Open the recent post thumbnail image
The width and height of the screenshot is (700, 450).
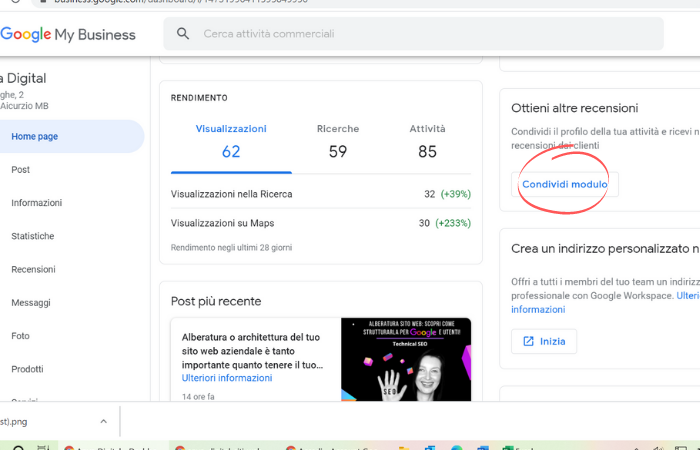[x=405, y=359]
